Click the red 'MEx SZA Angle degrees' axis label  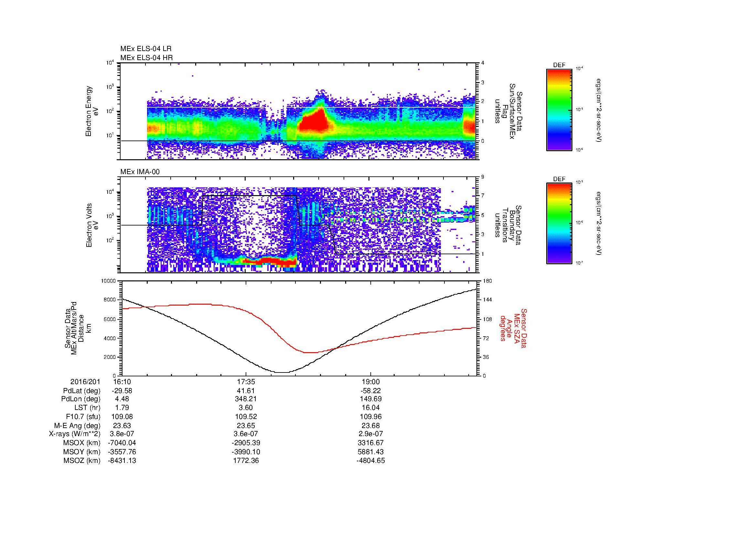click(513, 328)
